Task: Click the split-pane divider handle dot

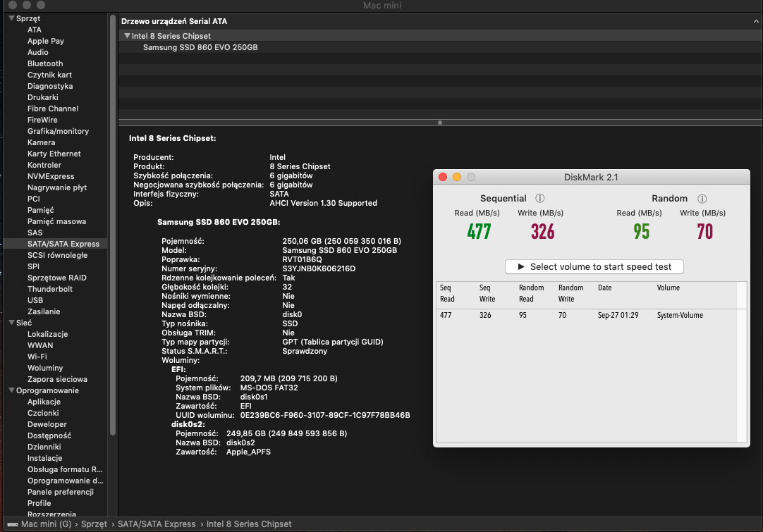Action: tap(440, 123)
